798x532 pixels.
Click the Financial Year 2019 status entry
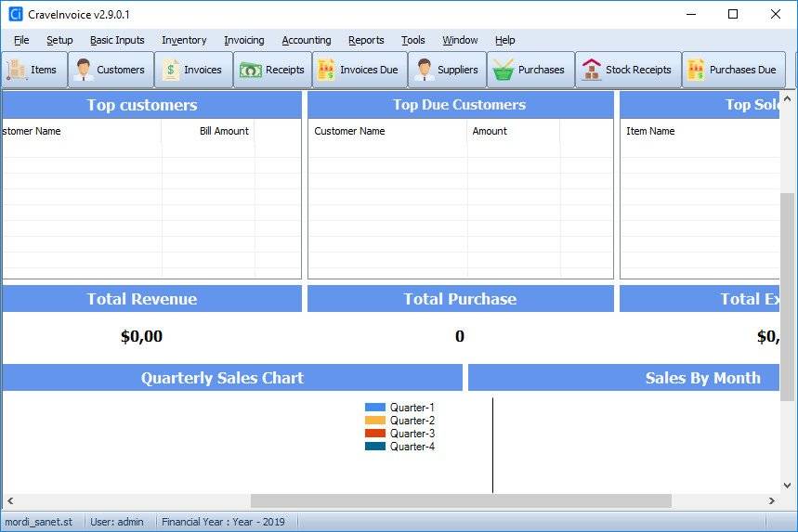(223, 522)
